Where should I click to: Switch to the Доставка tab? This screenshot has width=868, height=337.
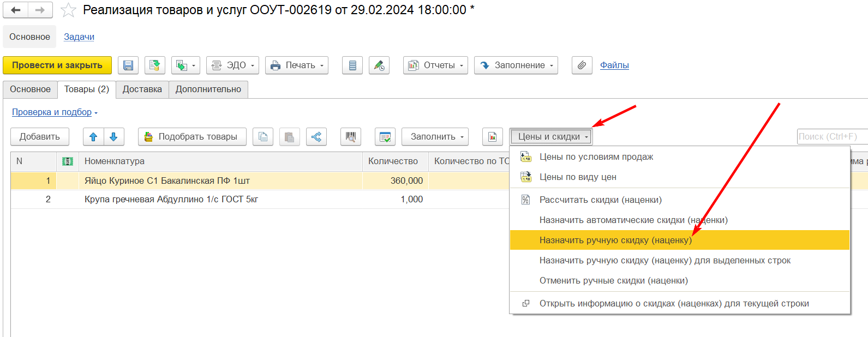tap(142, 89)
